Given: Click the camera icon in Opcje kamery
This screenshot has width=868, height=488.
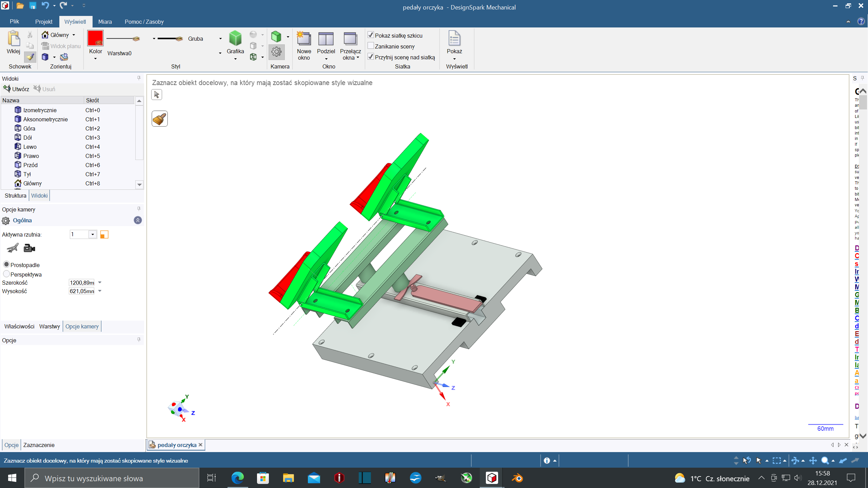Looking at the screenshot, I should coord(29,248).
